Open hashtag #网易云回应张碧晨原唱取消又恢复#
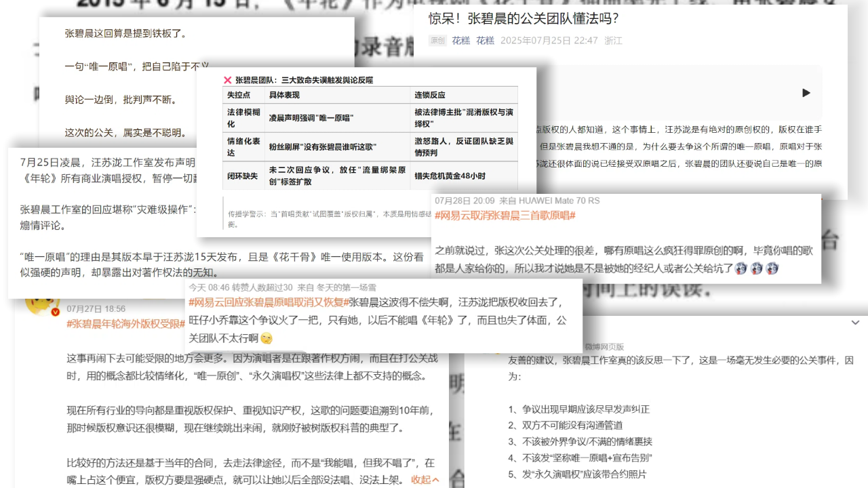The height and width of the screenshot is (488, 868). point(269,302)
